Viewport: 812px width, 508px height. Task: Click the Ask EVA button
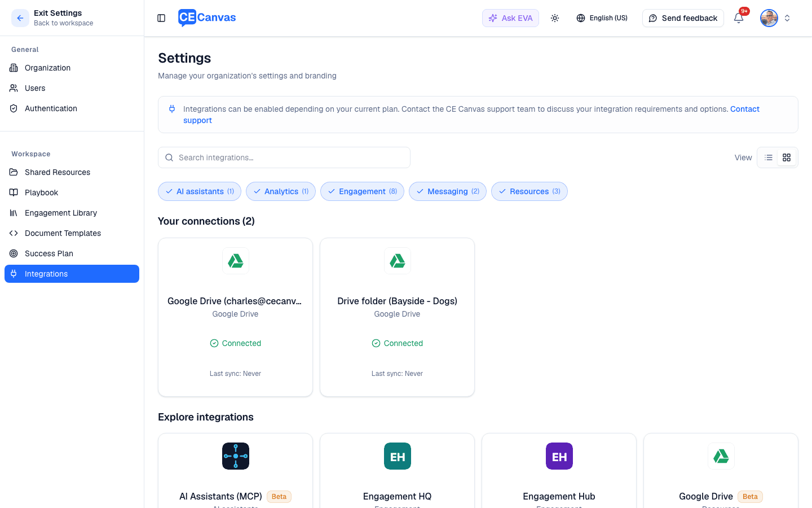pyautogui.click(x=510, y=18)
